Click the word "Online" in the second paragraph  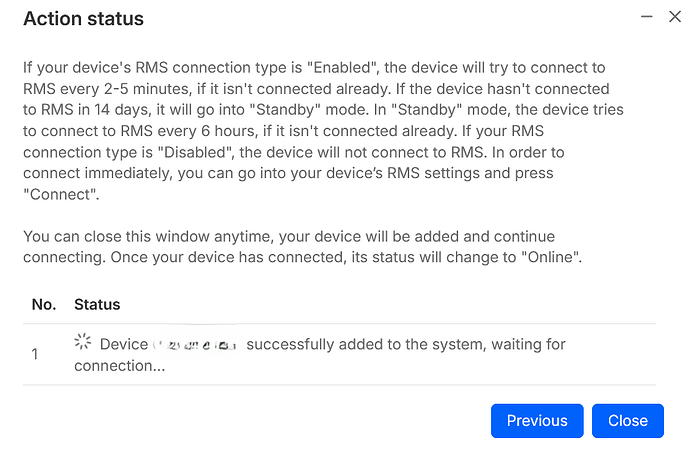(x=549, y=257)
